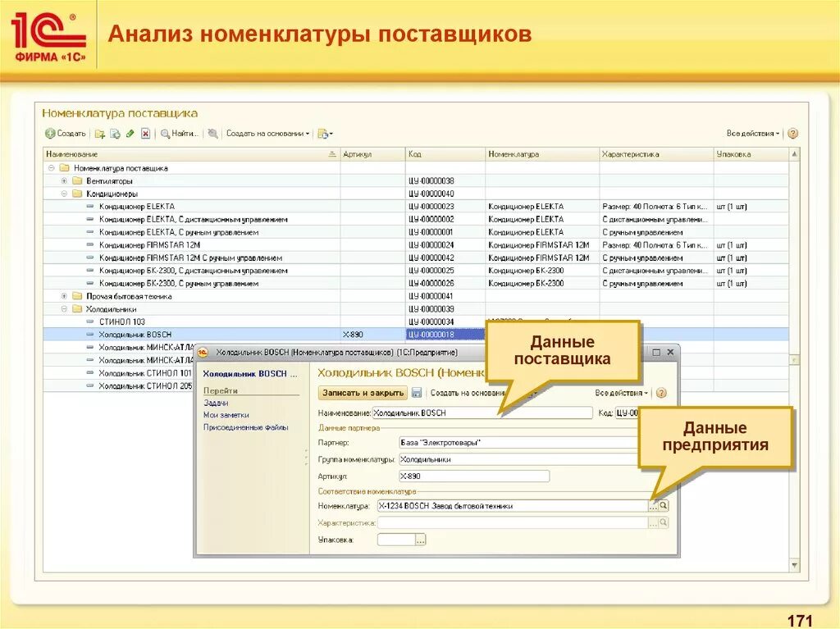
Task: Maximize the Холодильник BOSCH dialog window
Action: (x=656, y=353)
